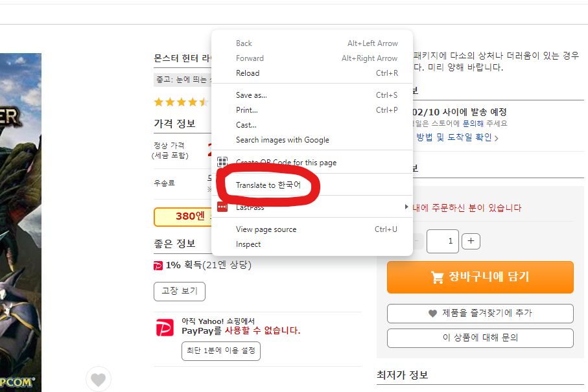Open the 문의해 store link
588x392 pixels.
(473, 123)
